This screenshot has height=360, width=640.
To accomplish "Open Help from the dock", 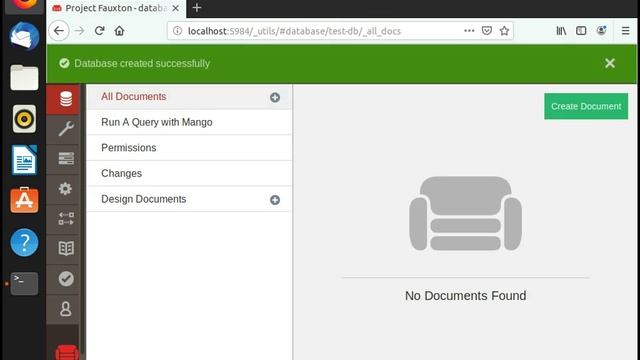I will pos(24,242).
